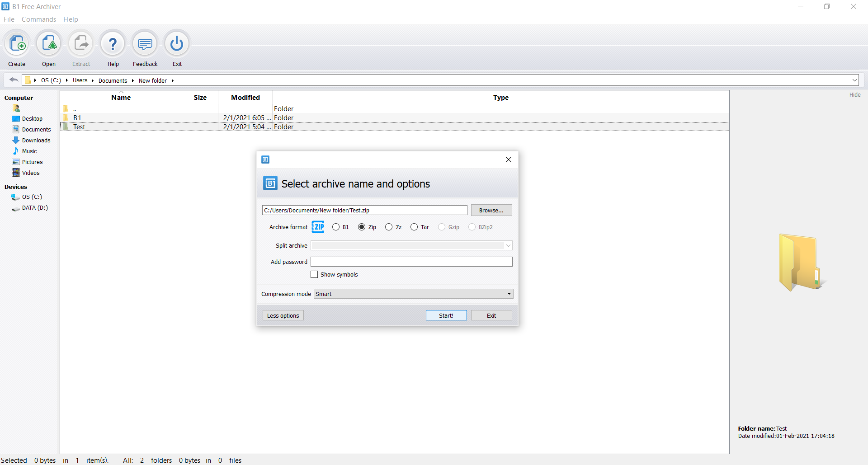This screenshot has height=465, width=868.
Task: Click the Create archive toolbar icon
Action: 17,44
